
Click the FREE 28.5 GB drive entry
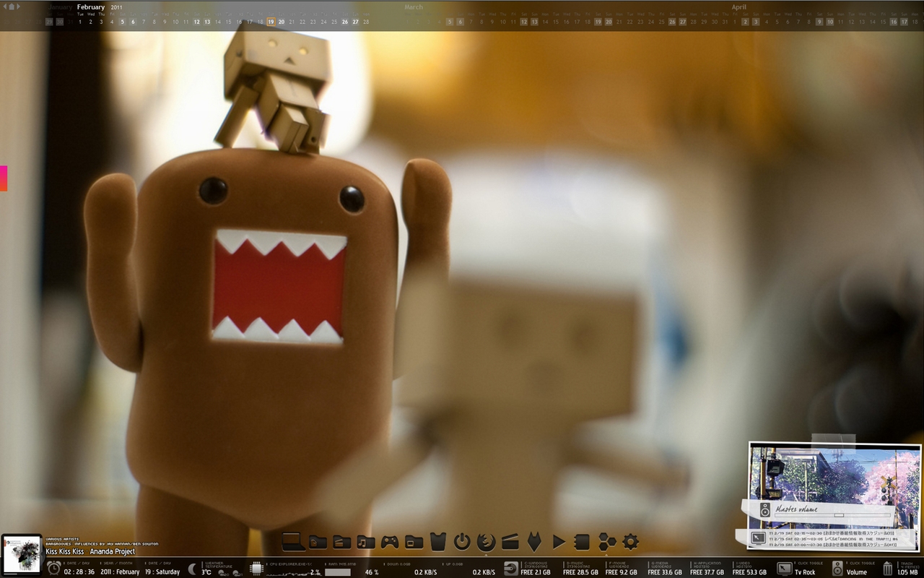point(580,572)
